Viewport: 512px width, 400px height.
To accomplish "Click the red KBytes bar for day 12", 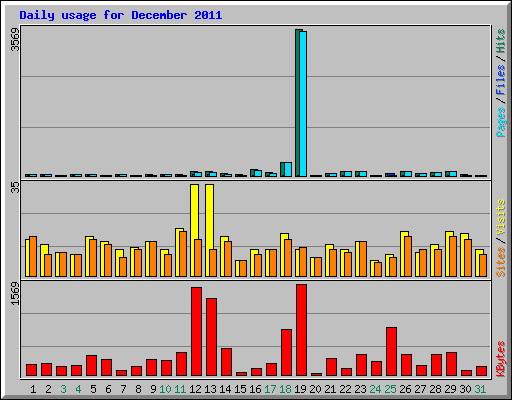I will tap(196, 332).
